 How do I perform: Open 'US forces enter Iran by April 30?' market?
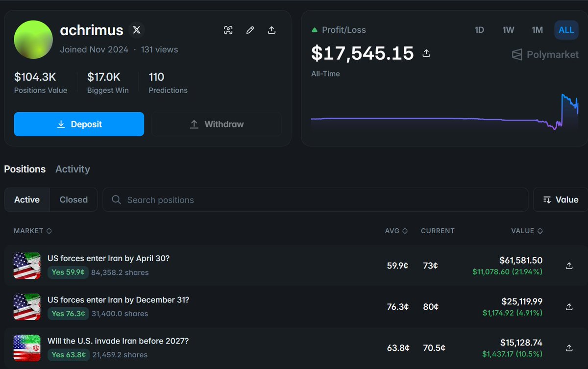coord(108,258)
